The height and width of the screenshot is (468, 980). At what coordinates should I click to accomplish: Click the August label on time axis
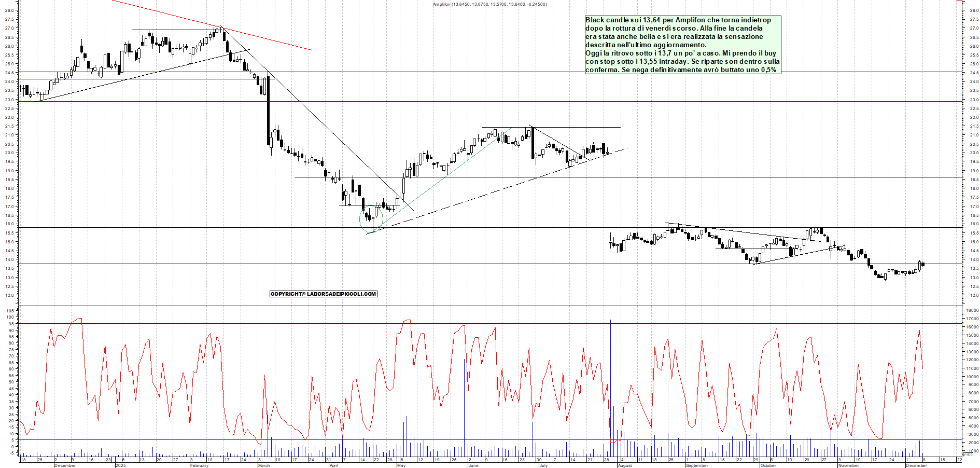(625, 465)
